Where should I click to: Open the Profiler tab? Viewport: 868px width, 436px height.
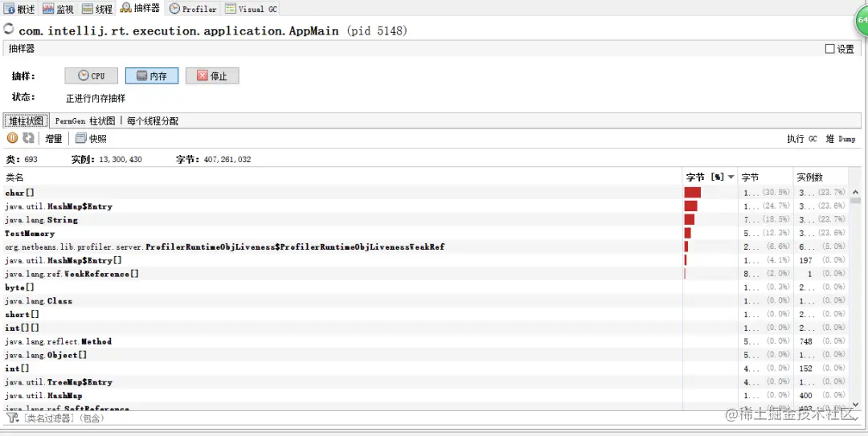193,8
